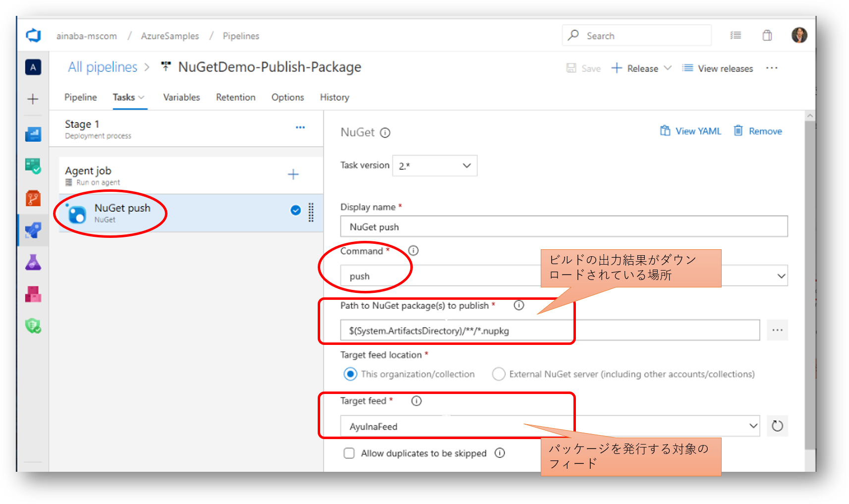
Task: Click the task panel vertical scrollbar
Action: 810,285
